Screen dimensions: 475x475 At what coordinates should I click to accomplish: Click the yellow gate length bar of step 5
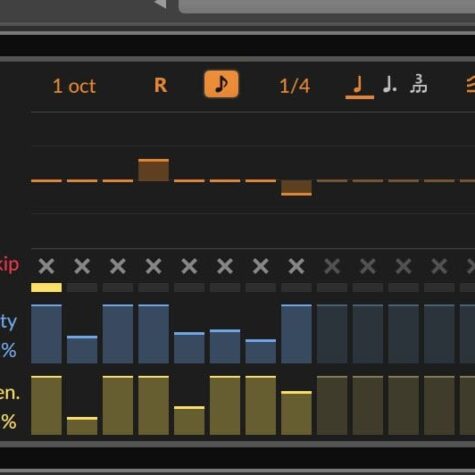[189, 420]
